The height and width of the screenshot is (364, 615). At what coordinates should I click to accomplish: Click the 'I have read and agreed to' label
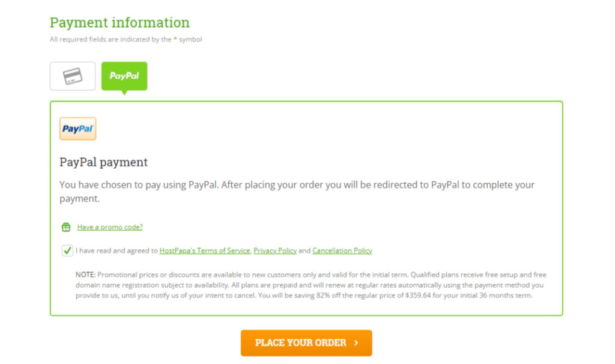coord(117,250)
